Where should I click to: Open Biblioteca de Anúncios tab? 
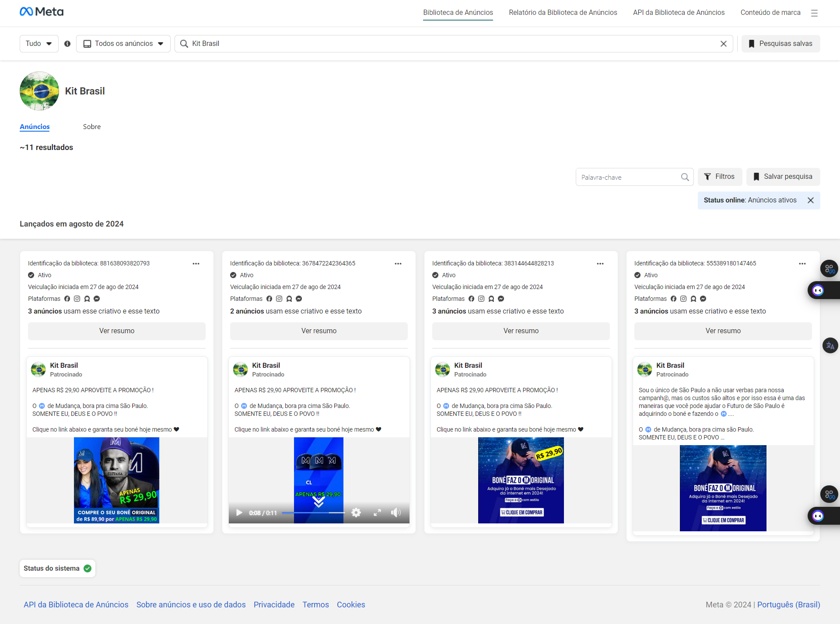458,13
